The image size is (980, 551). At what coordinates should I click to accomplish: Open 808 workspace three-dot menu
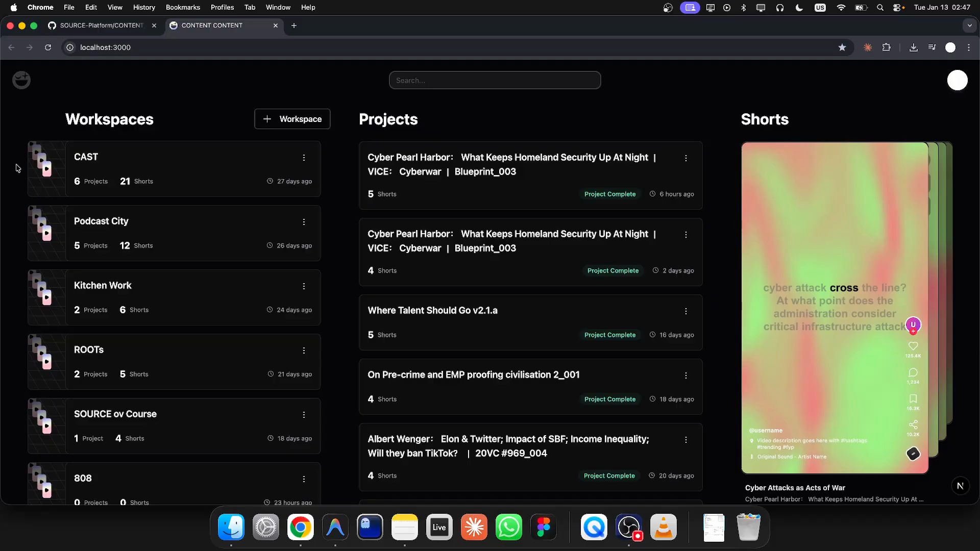click(x=304, y=479)
